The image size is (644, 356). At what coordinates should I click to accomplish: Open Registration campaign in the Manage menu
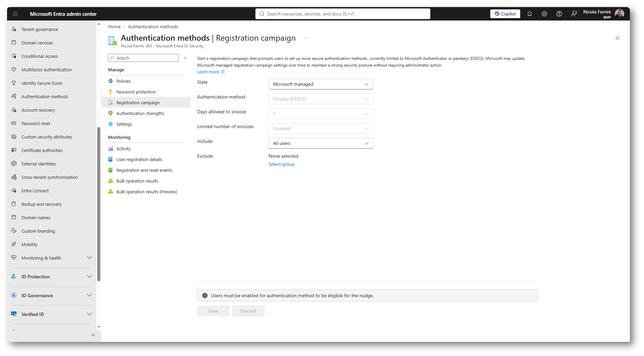[x=146, y=103]
